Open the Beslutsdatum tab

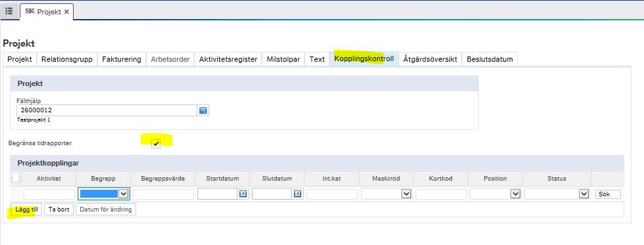(x=489, y=59)
